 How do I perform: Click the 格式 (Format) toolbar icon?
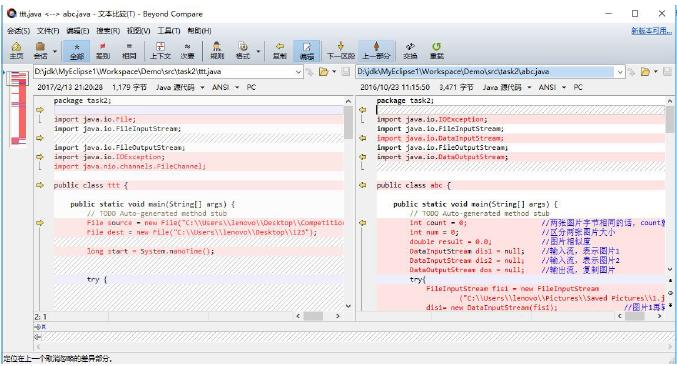coord(243,50)
